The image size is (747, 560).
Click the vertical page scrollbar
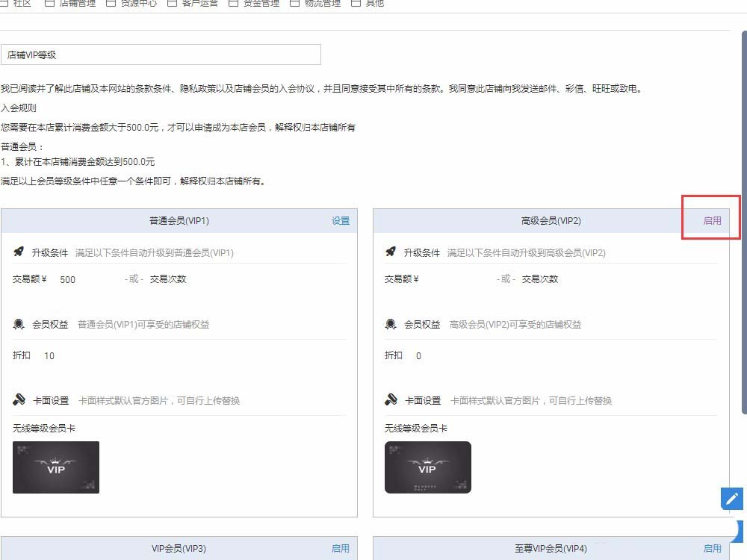pyautogui.click(x=743, y=224)
